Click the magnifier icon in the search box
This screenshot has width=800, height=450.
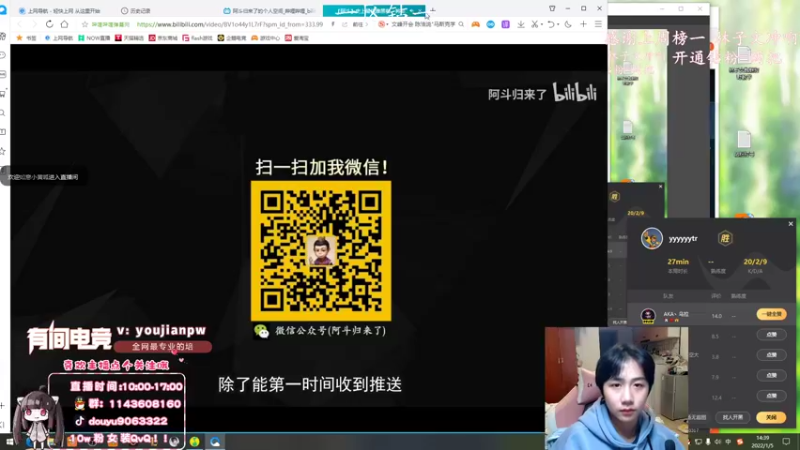click(461, 24)
